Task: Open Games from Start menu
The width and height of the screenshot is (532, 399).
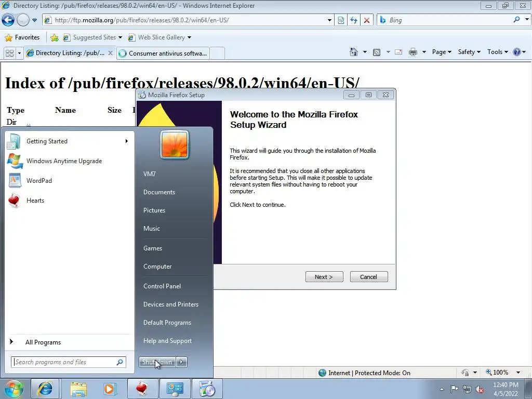Action: (153, 248)
